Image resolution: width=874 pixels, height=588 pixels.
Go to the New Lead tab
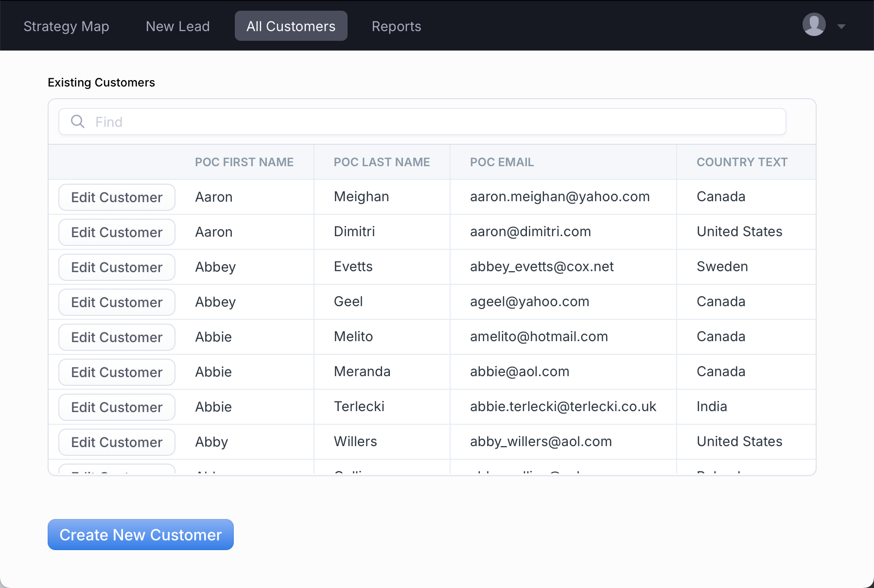tap(178, 26)
